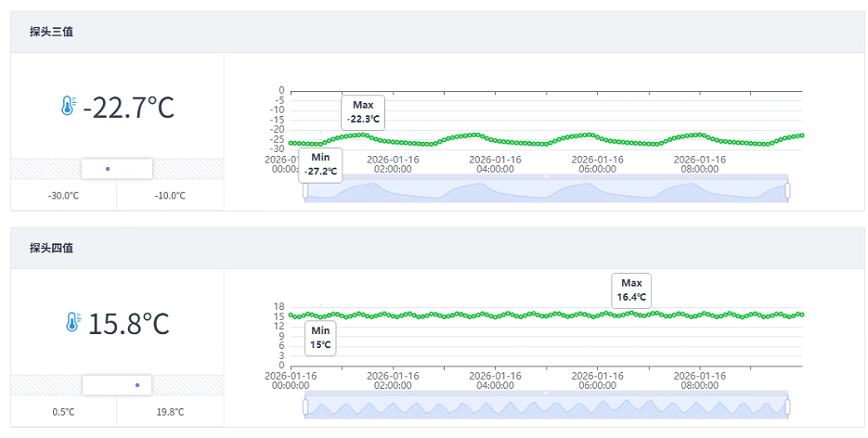The width and height of the screenshot is (868, 438).
Task: Click the 探头四值 panel header
Action: [51, 248]
